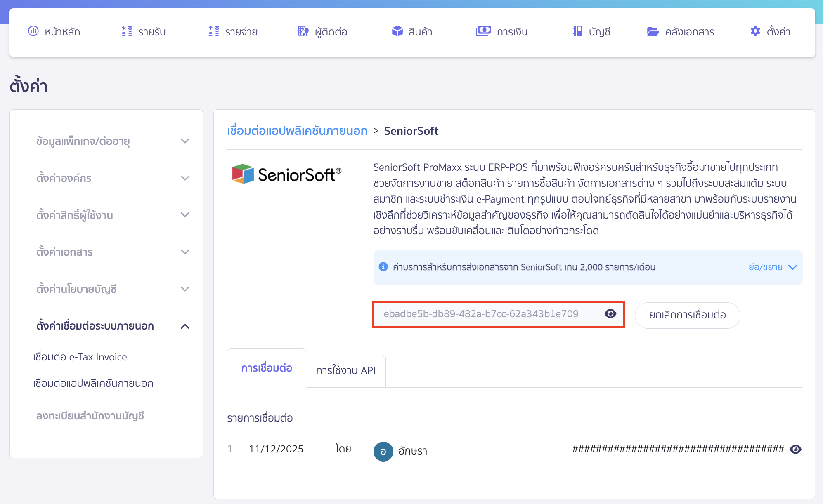Reveal the API key with the eye toggle
This screenshot has height=504, width=823.
pyautogui.click(x=610, y=314)
